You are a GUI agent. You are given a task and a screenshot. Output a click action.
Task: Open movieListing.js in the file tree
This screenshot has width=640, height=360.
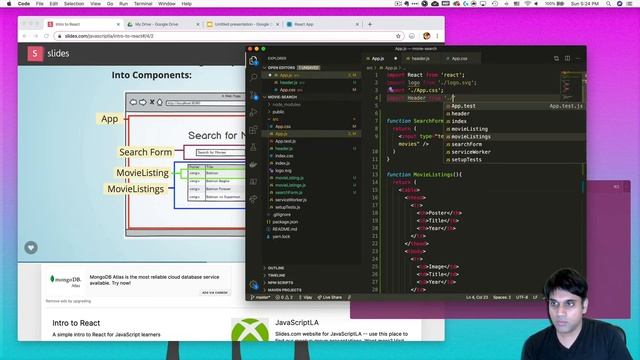coord(289,178)
